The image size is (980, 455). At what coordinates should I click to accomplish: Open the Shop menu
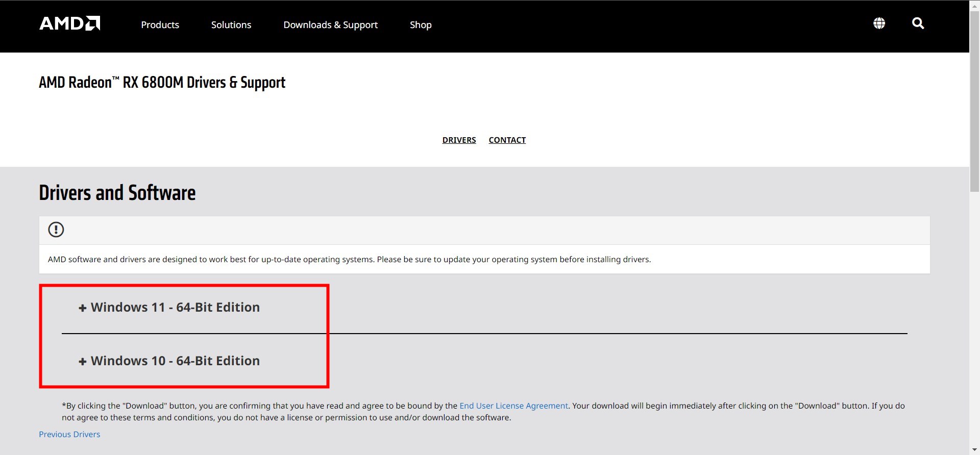421,24
